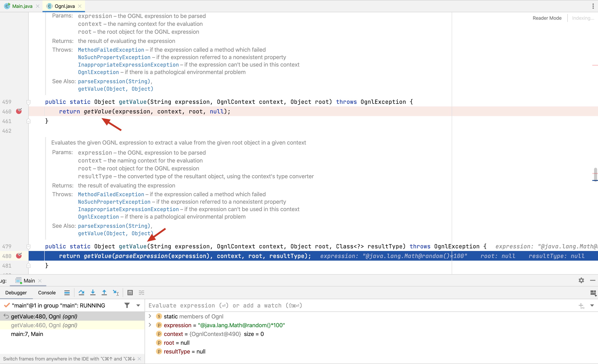Image resolution: width=598 pixels, height=364 pixels.
Task: Follow getValue(Object, Object) link in lower See Also
Action: 115,233
